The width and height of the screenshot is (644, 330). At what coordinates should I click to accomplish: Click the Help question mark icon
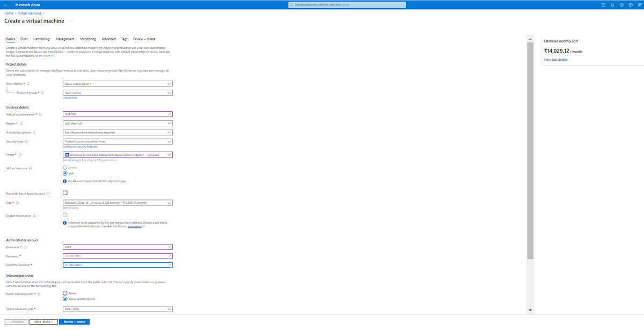point(631,5)
